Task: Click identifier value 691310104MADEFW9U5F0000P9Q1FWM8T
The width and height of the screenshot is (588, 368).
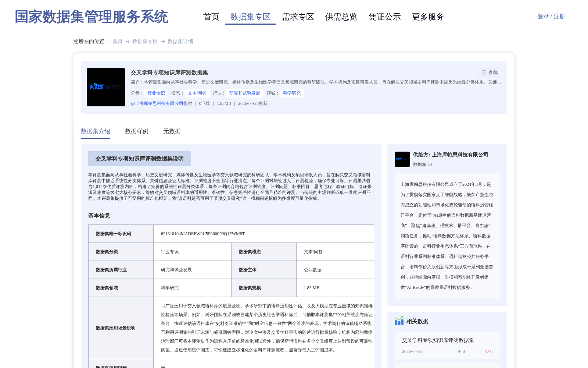Action: pyautogui.click(x=203, y=234)
